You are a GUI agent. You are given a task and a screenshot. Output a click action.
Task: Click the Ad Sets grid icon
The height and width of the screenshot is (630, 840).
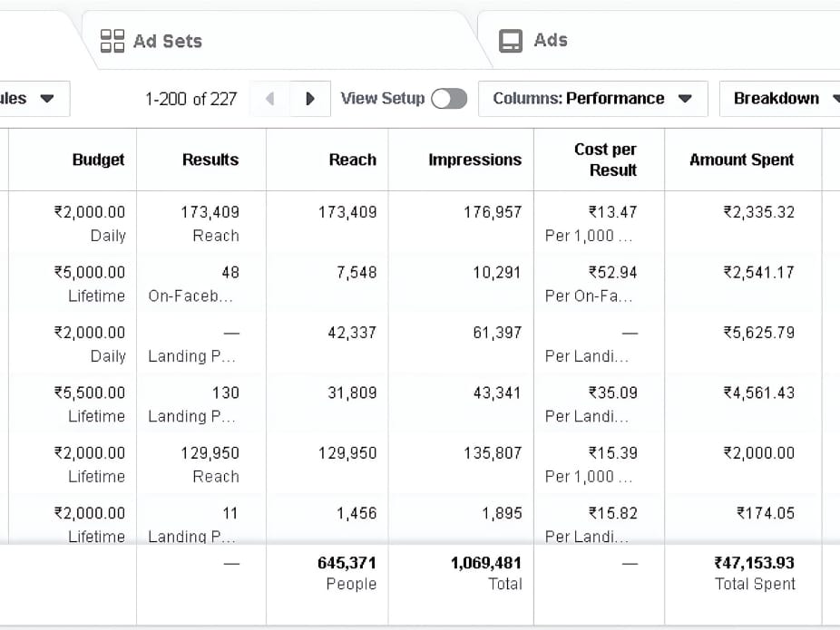tap(112, 41)
